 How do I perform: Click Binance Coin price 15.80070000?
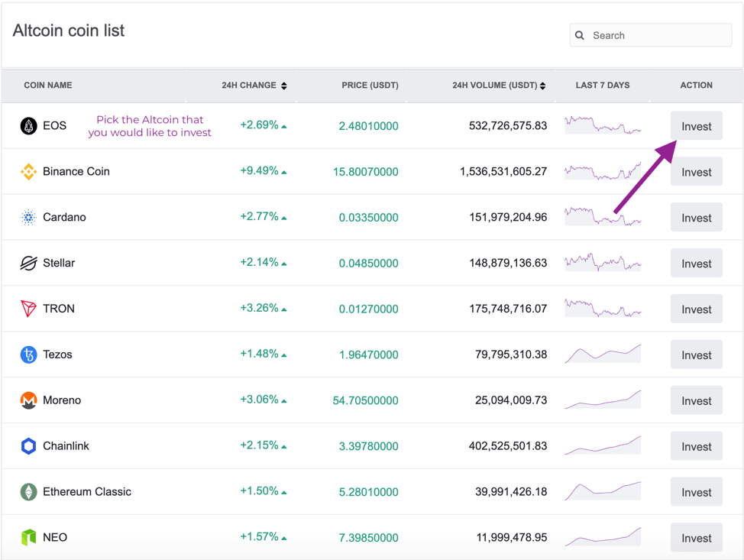[365, 172]
